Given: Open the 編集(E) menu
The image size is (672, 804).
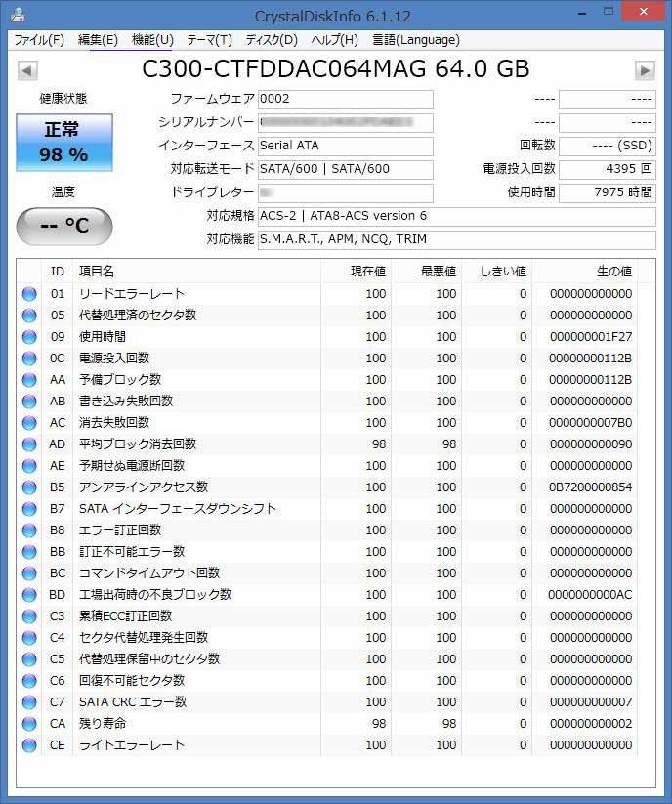Looking at the screenshot, I should [x=98, y=40].
